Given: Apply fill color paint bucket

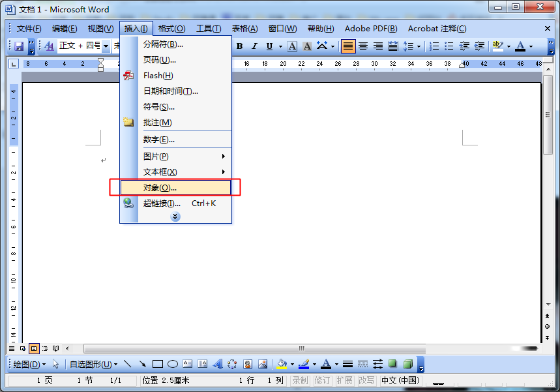Looking at the screenshot, I should [x=282, y=364].
